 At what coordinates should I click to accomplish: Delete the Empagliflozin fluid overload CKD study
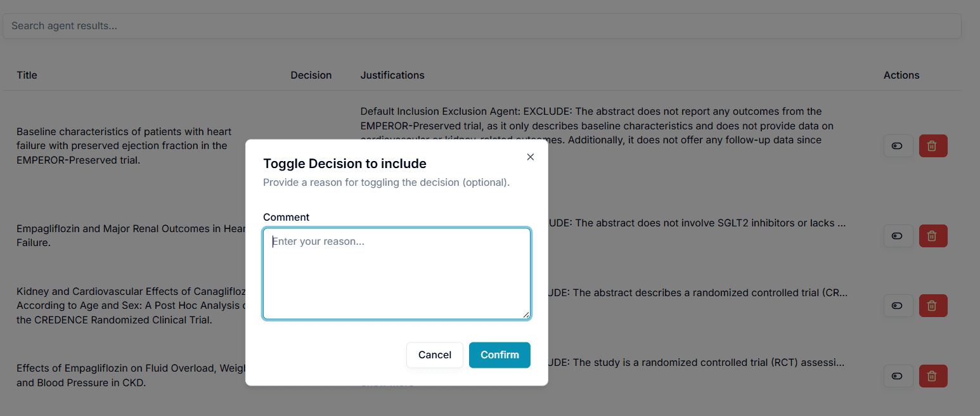coord(932,375)
